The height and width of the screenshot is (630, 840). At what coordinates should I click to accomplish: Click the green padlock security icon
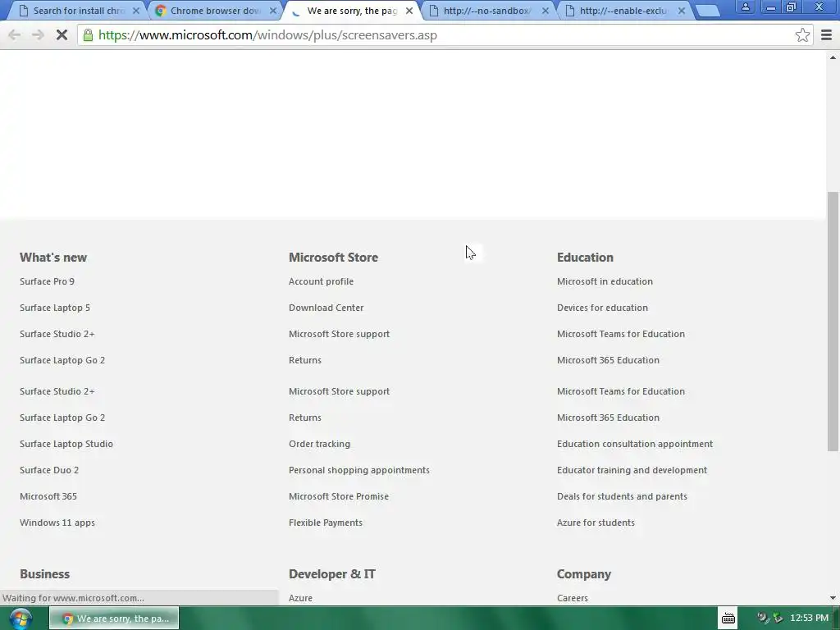(88, 35)
